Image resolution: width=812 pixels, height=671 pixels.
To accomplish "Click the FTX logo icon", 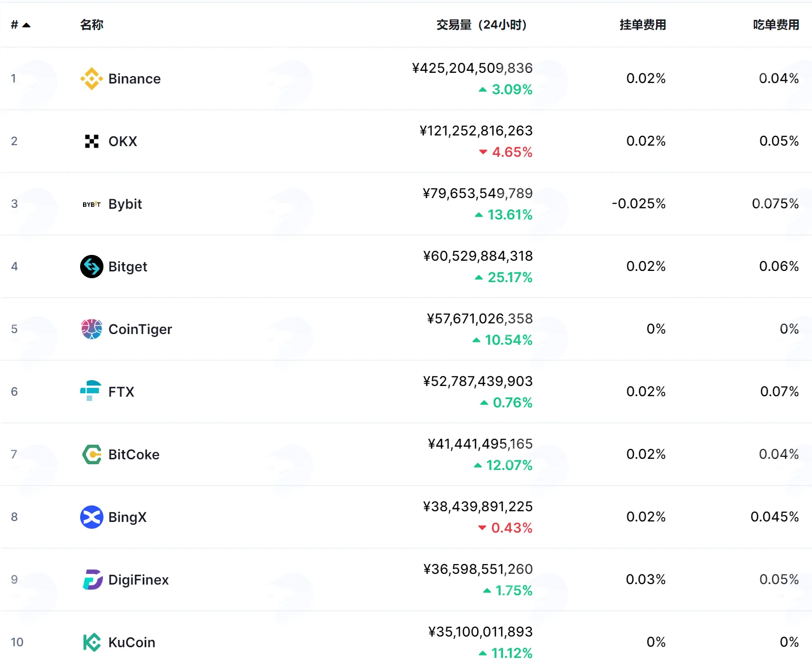I will click(x=91, y=391).
